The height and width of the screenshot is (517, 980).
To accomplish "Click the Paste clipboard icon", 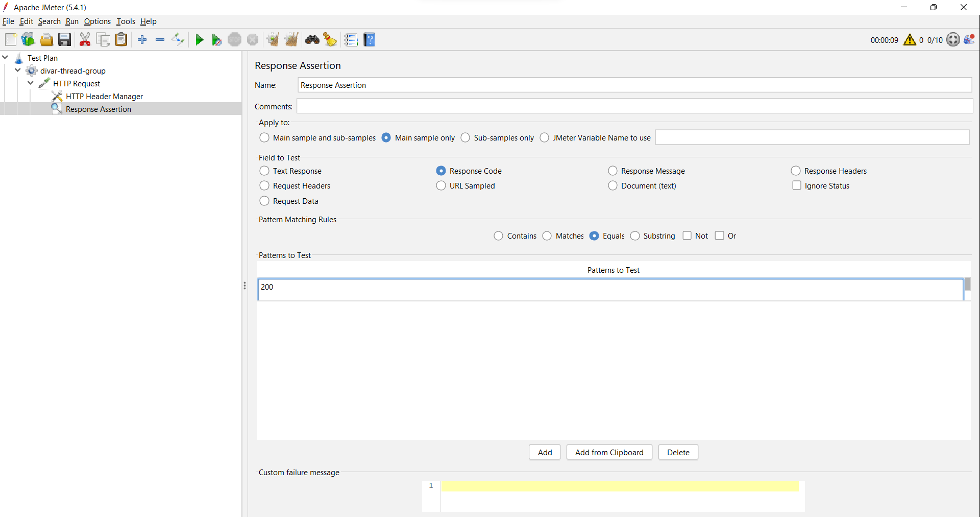I will 121,40.
